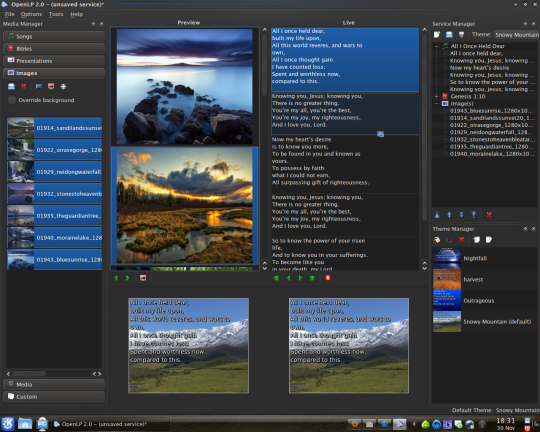Screen dimensions: 540x432
Task: Click 'Now my heart's desire' service verse
Action: (x=479, y=68)
